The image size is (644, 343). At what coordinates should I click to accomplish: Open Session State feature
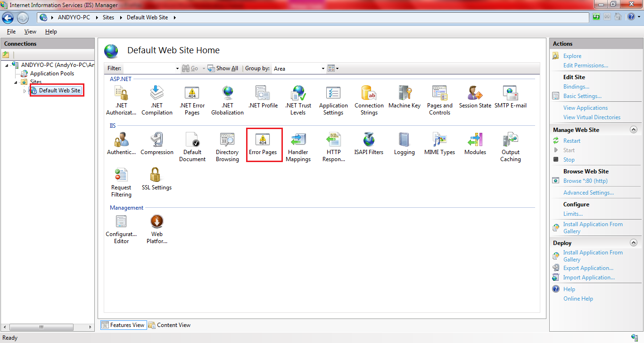tap(475, 97)
